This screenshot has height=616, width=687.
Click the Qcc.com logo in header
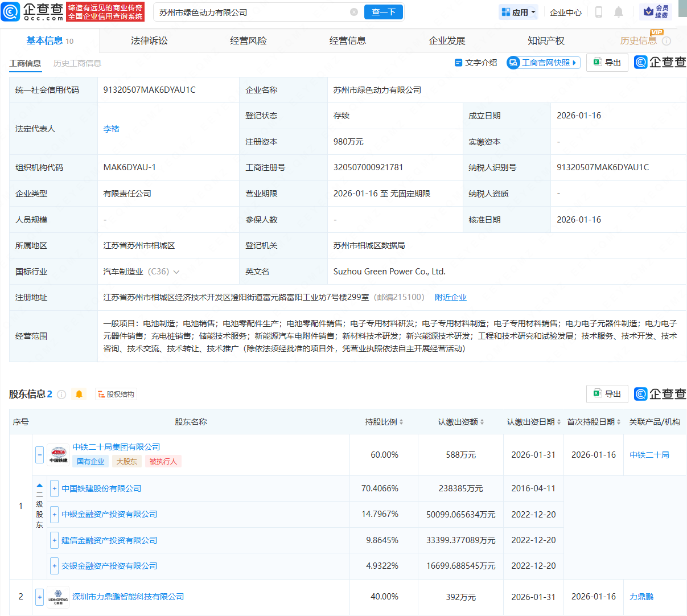(x=33, y=11)
